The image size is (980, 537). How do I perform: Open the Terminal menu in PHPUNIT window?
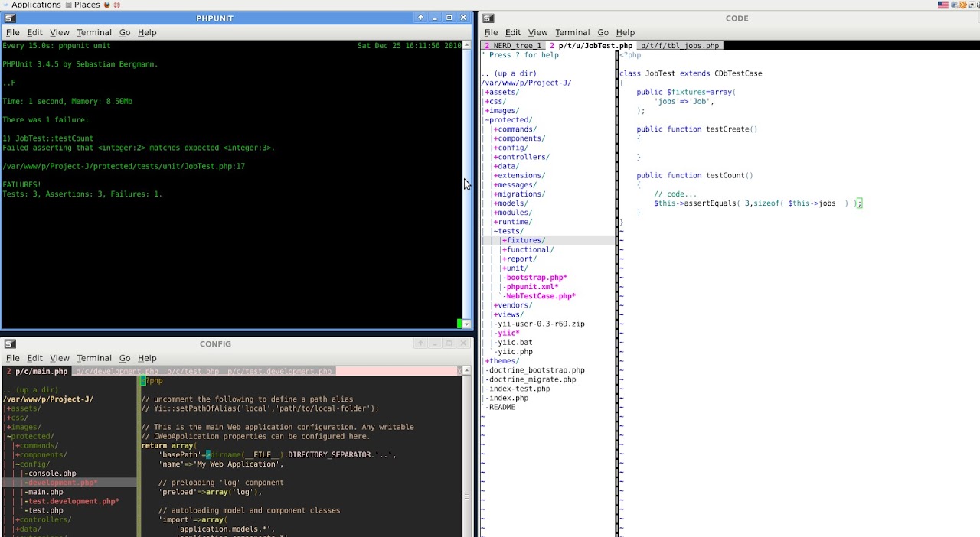tap(94, 32)
